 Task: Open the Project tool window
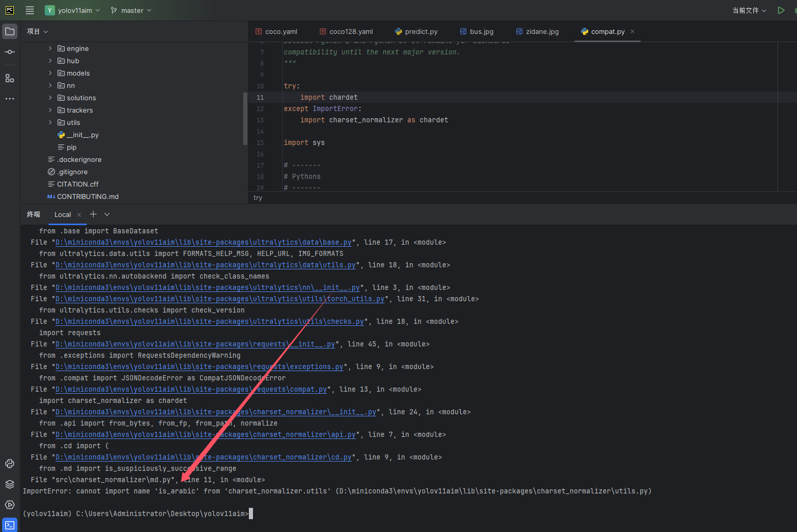[x=9, y=31]
